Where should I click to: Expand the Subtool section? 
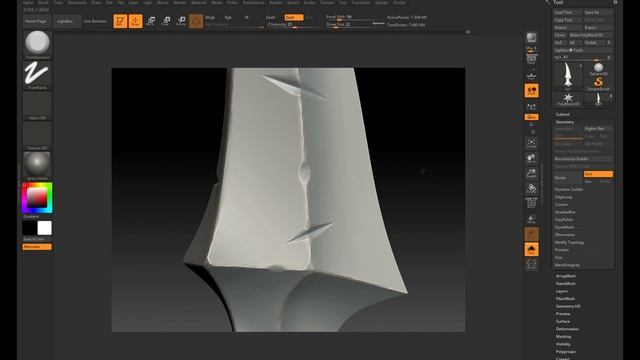tap(562, 114)
